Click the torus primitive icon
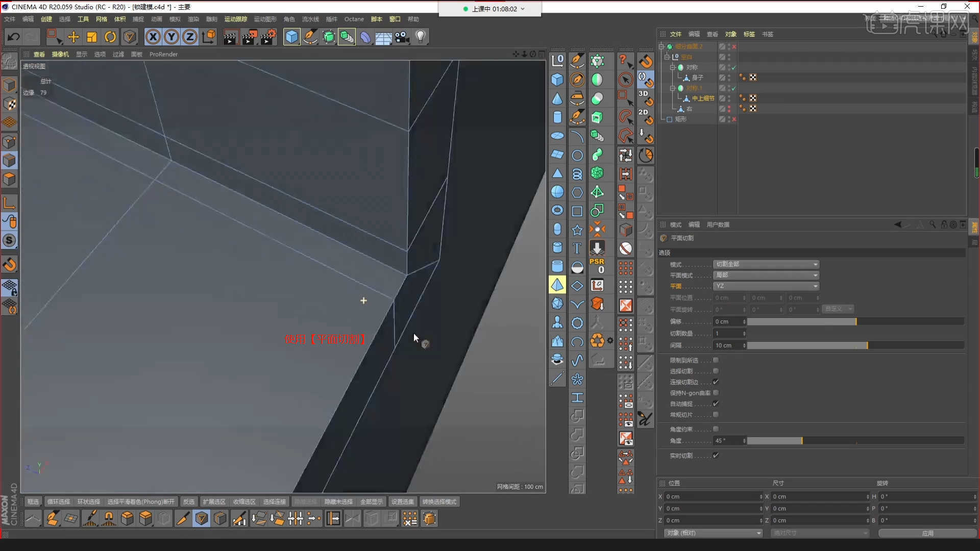 557,210
